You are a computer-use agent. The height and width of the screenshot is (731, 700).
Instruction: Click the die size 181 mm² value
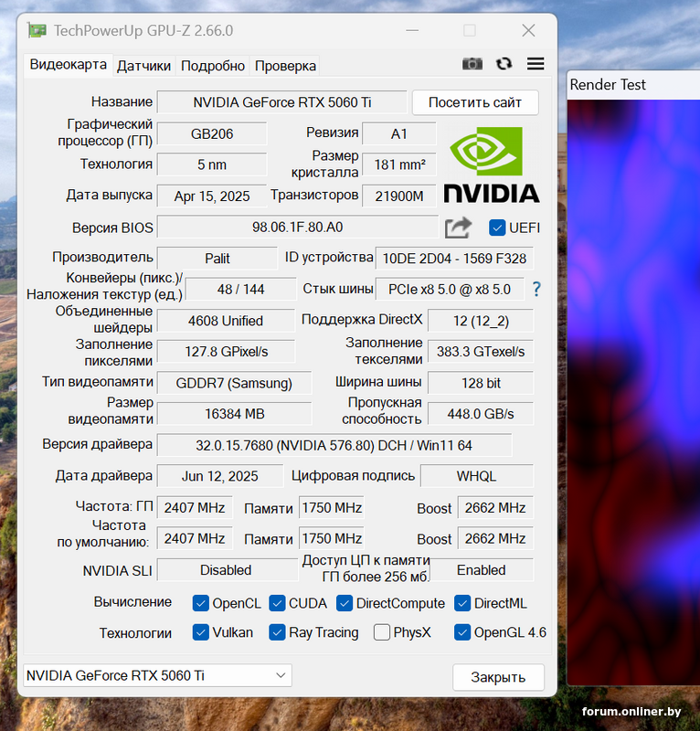[399, 165]
